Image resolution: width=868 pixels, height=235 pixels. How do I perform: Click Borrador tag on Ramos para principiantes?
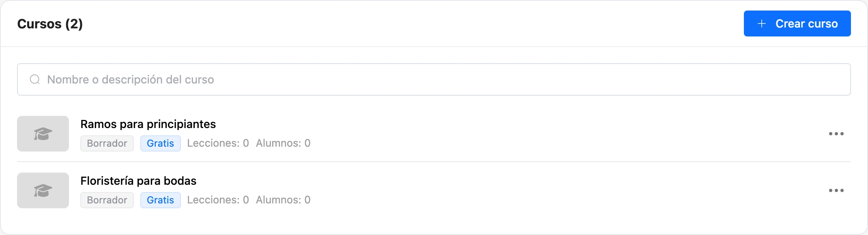(x=107, y=143)
